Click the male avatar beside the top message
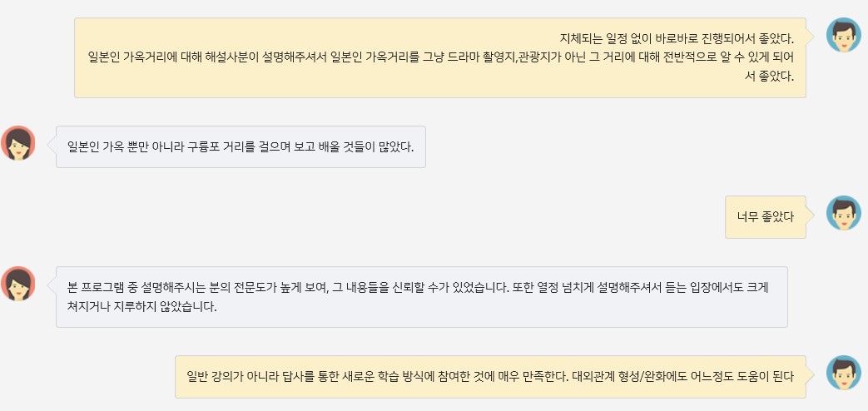 (x=843, y=35)
